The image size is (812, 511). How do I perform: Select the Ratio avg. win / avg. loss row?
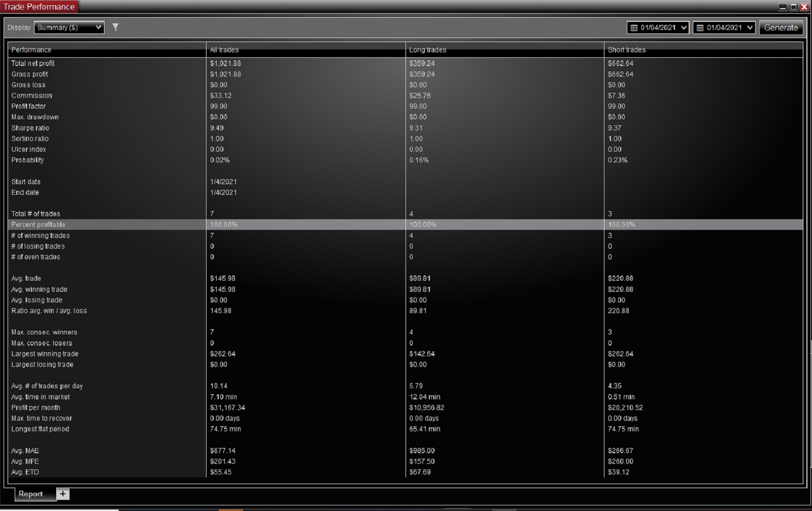[405, 311]
